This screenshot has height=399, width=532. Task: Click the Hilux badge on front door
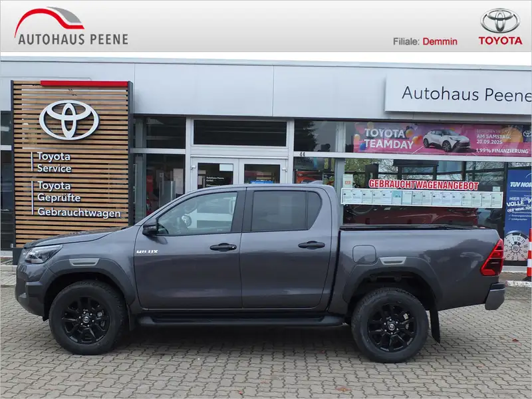click(147, 252)
